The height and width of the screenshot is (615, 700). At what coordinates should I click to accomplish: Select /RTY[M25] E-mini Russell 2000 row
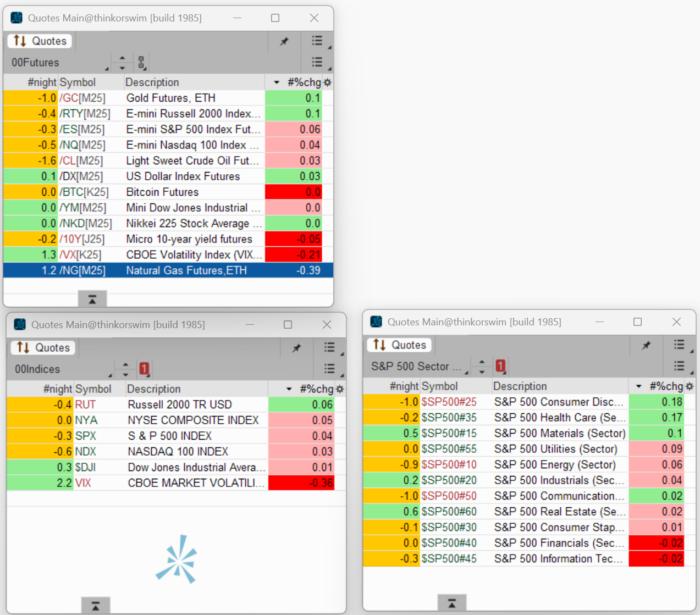168,114
